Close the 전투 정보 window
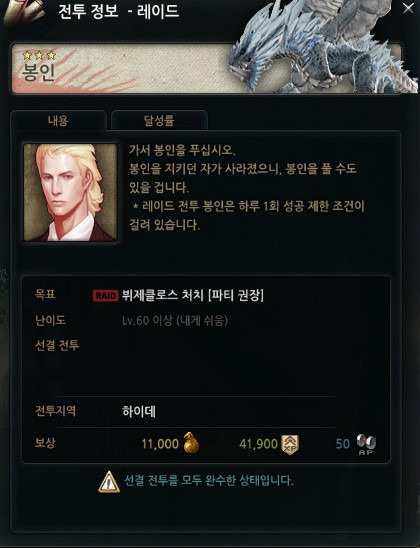This screenshot has width=420, height=548. pyautogui.click(x=408, y=8)
